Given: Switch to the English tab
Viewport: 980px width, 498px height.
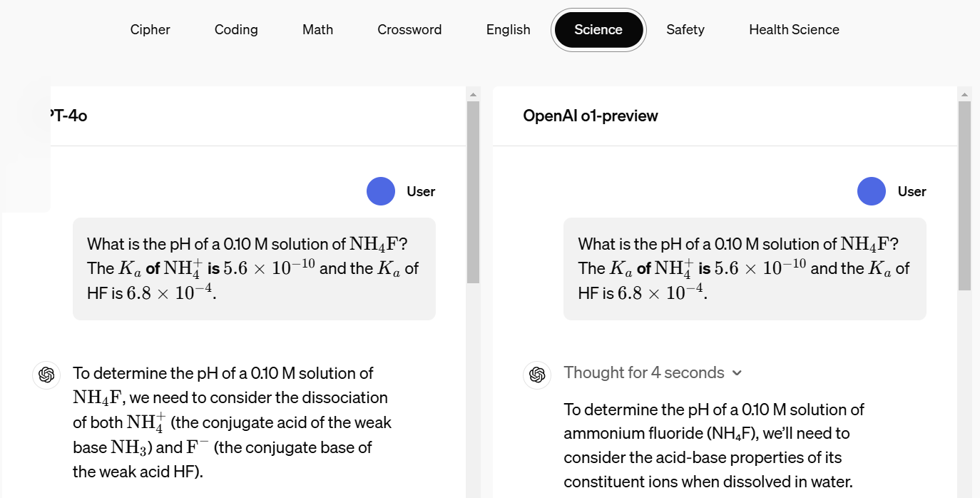Looking at the screenshot, I should pyautogui.click(x=508, y=29).
